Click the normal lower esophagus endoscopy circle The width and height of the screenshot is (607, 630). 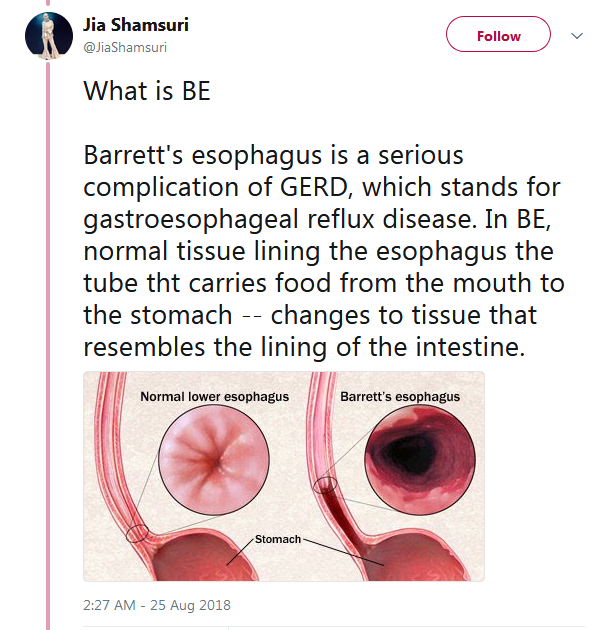pos(213,462)
